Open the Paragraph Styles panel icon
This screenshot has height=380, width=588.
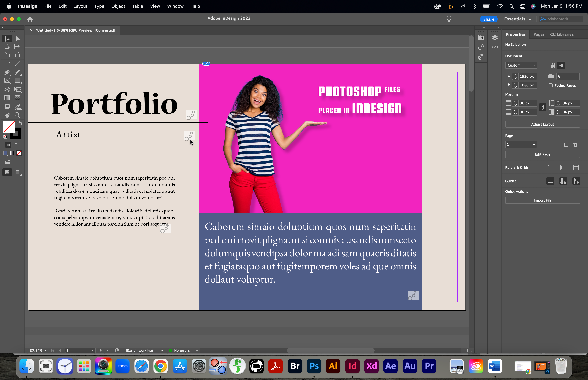481,57
